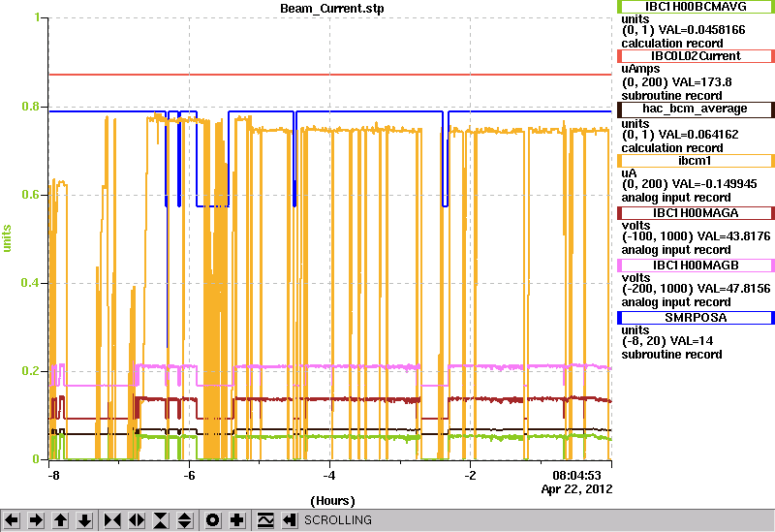
Task: Select the IBC1H00BCMAVG legend curve
Action: click(x=696, y=7)
